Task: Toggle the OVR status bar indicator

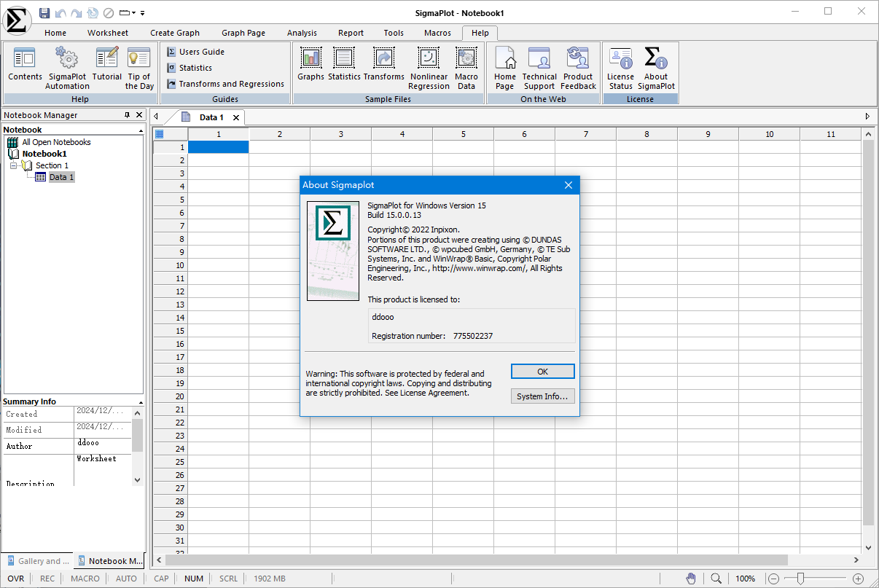Action: (15, 579)
